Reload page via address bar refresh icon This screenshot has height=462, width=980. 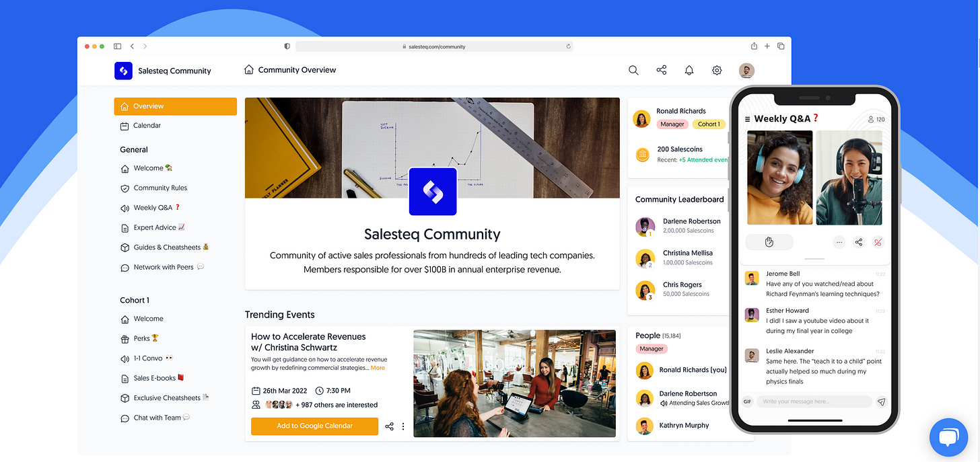pos(569,46)
